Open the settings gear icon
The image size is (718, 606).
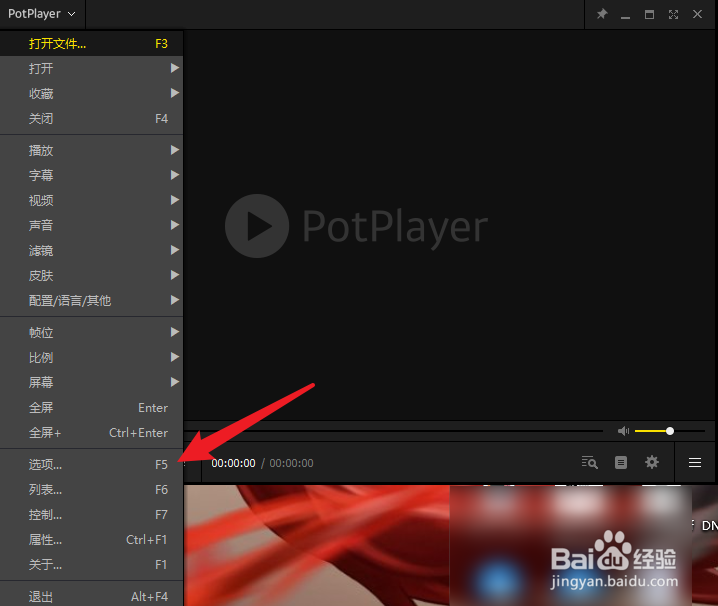[652, 462]
